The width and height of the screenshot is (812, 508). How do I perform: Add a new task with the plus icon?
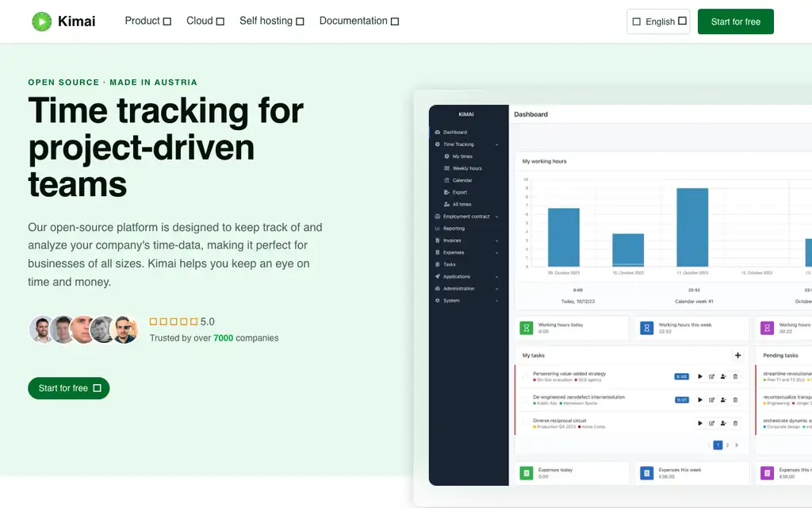tap(737, 355)
